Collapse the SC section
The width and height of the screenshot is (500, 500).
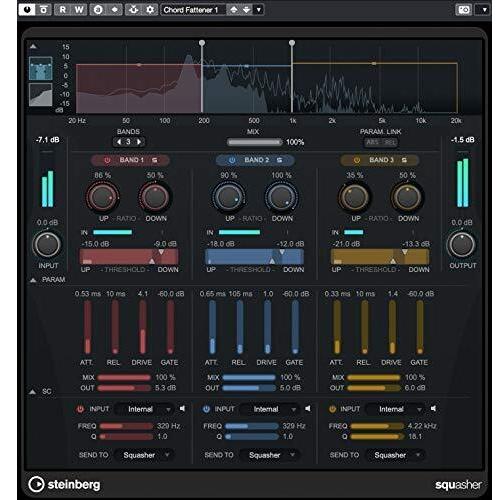[32, 392]
